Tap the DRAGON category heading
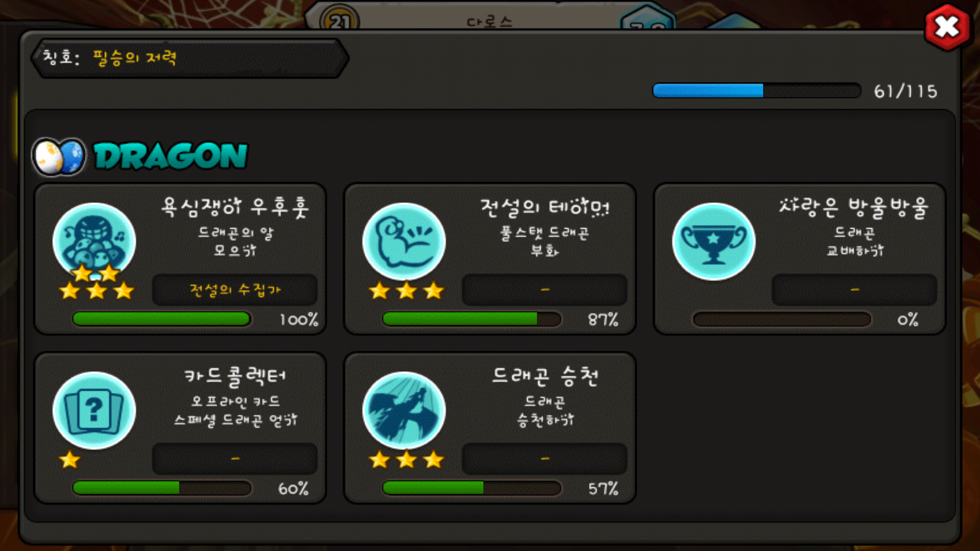The image size is (980, 551). tap(171, 156)
